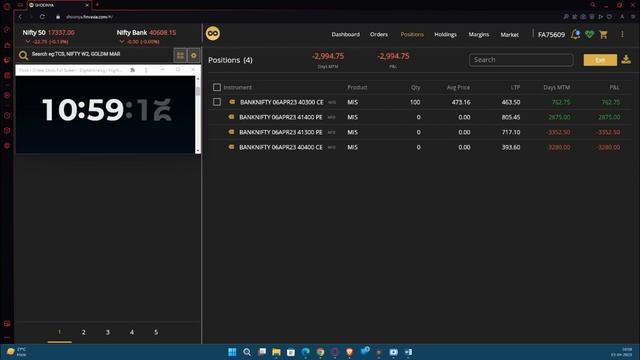Click the tag icon for 41400 PE row
The image size is (640, 360).
coord(231,117)
